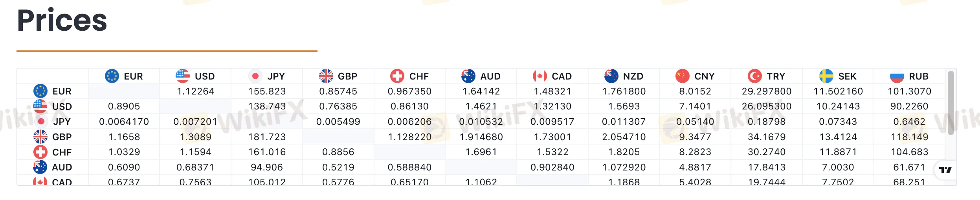Click the Canadian flag in the CAD column header
Screen dimensions: 980x200
540,76
